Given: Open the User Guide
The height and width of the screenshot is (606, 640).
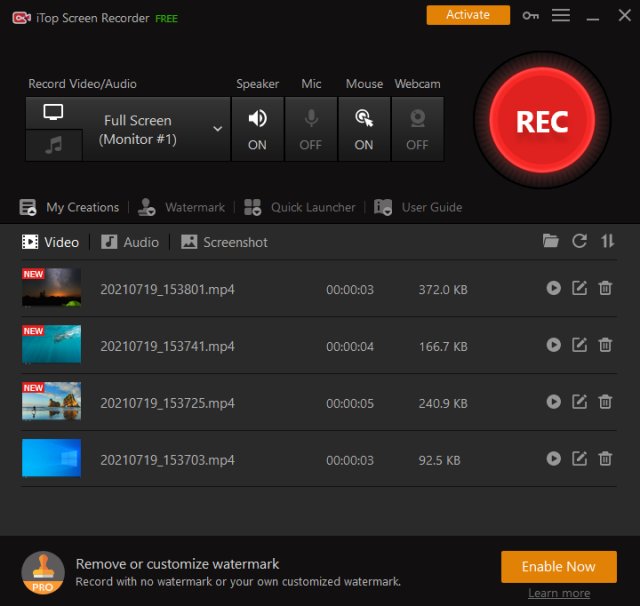Looking at the screenshot, I should [418, 207].
